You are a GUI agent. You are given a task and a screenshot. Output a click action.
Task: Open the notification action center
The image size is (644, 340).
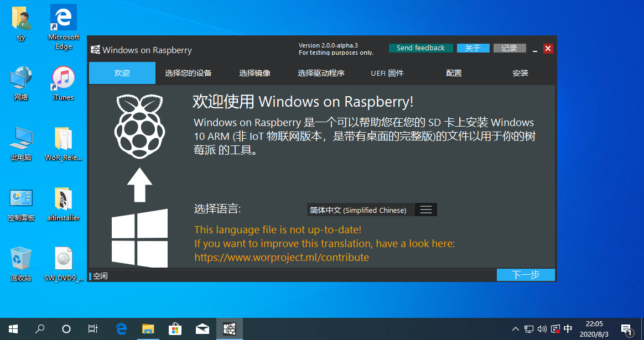626,329
